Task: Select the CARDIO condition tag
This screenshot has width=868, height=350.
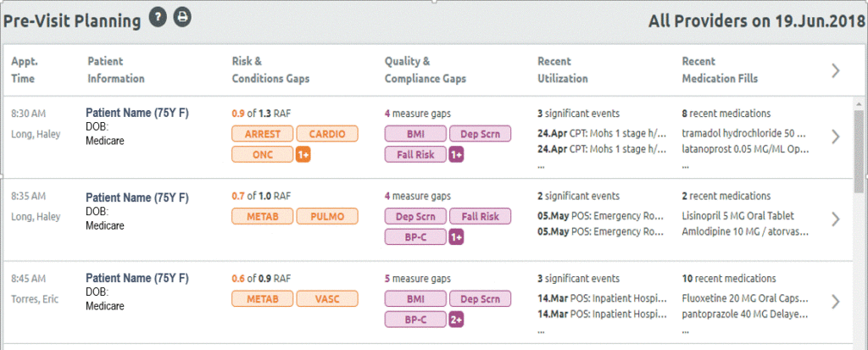Action: [326, 134]
